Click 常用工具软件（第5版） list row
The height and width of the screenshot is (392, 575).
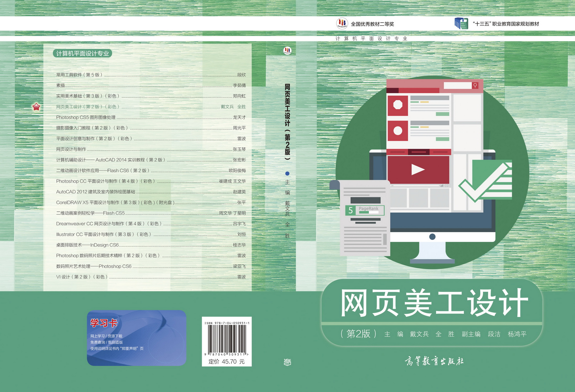(x=151, y=75)
